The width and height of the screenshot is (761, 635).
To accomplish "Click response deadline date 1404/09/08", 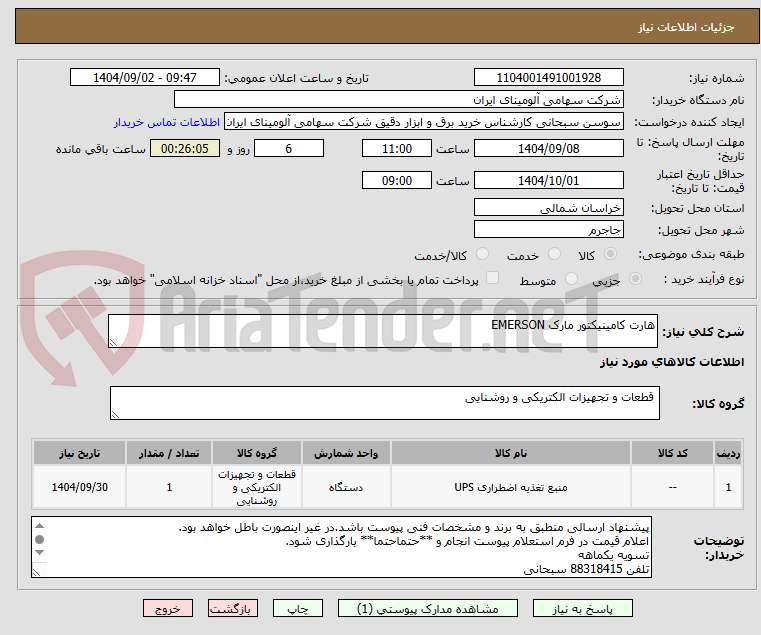I will coord(548,149).
